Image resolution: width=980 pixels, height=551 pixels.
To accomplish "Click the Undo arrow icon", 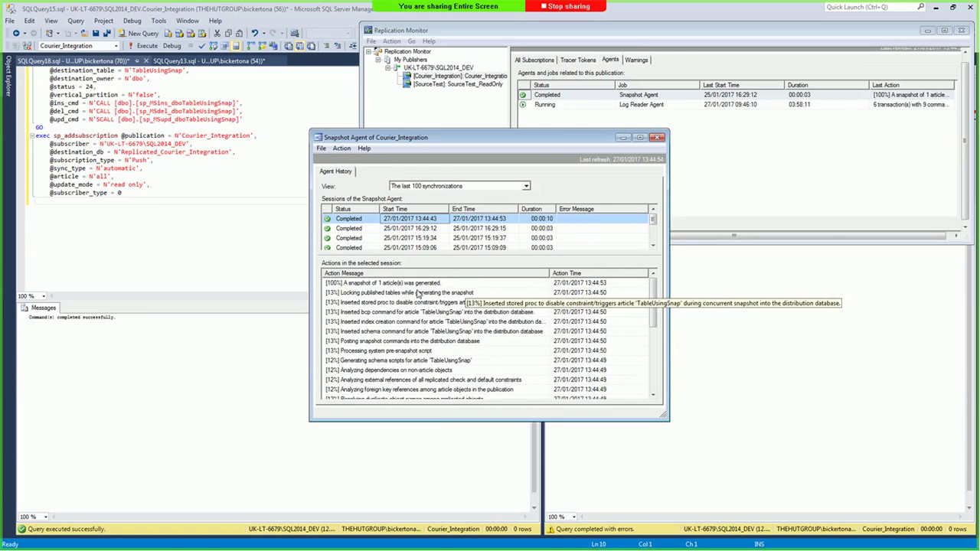I will 254,33.
